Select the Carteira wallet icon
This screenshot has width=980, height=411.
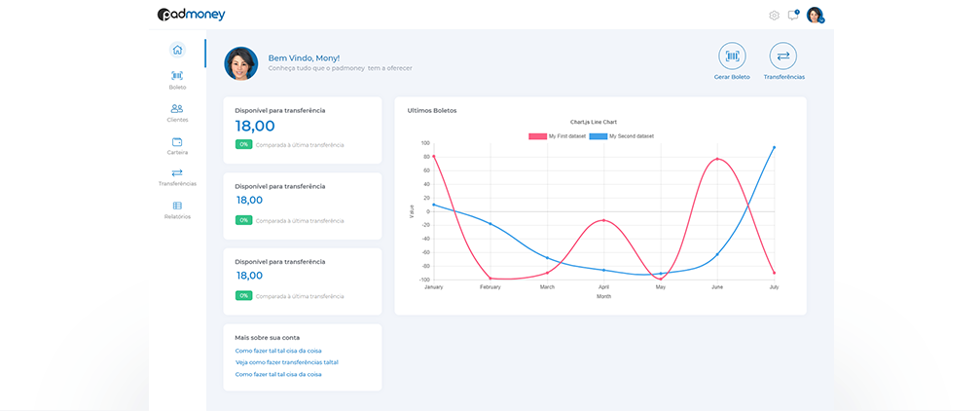pos(176,141)
